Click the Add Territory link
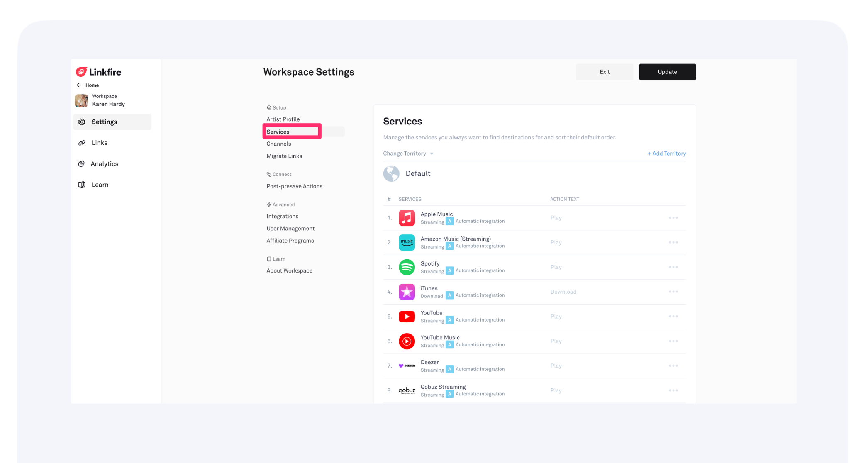 pos(666,154)
